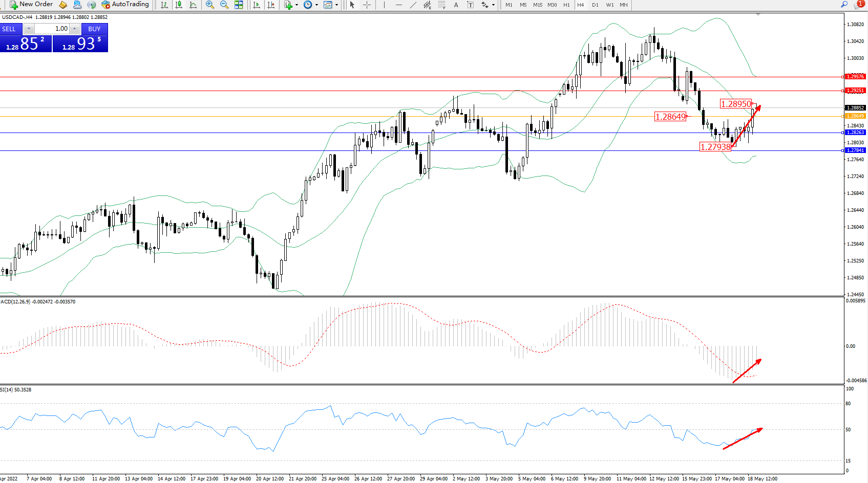Toggle AutoTrading on or off
Viewport: 868px width, 483px height.
coord(125,4)
